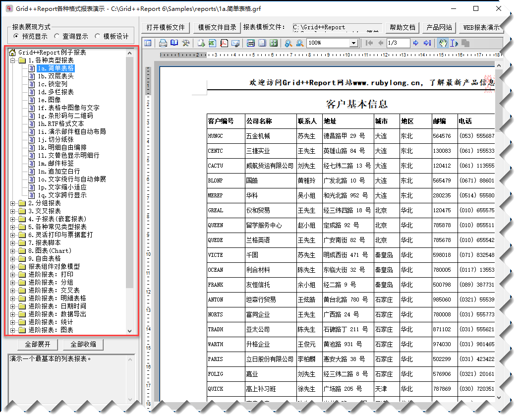The width and height of the screenshot is (519, 420).
Task: Go to first page arrow icon
Action: 369,43
